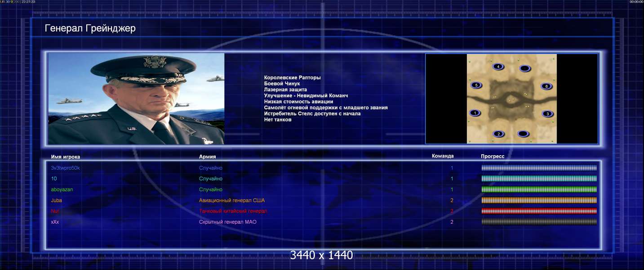Select player name "aboyazan"
Image resolution: width=644 pixels, height=270 pixels.
pyautogui.click(x=62, y=189)
